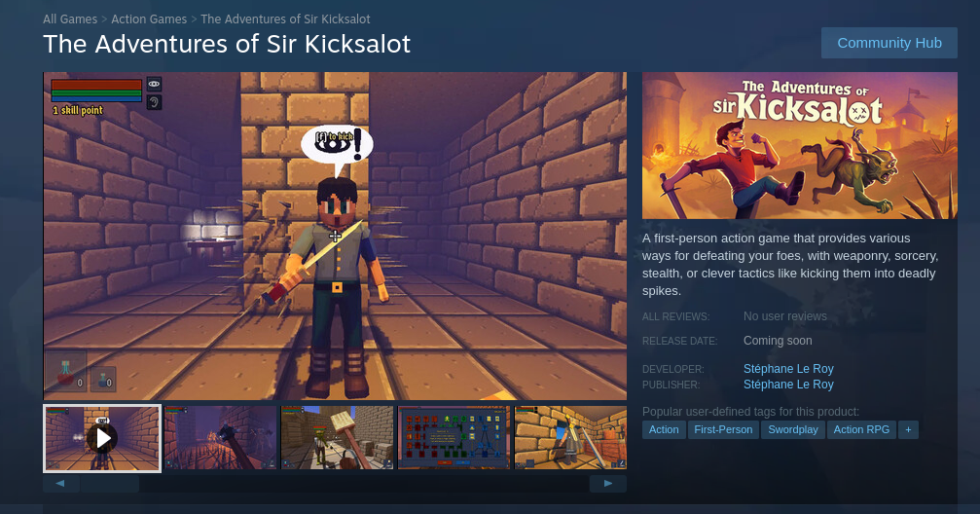View the dark spike pit screenshot thumbnail
Image resolution: width=980 pixels, height=514 pixels.
(220, 438)
